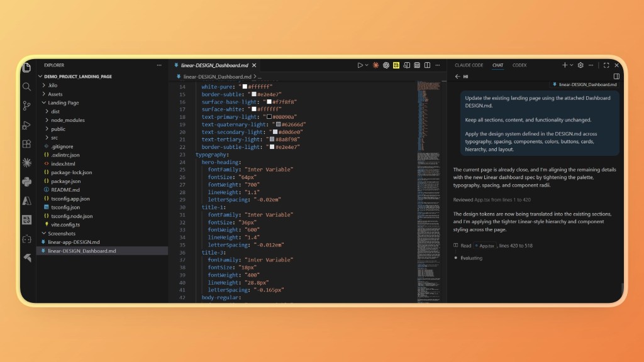
Task: Open editor More Actions ellipsis
Action: pyautogui.click(x=438, y=65)
